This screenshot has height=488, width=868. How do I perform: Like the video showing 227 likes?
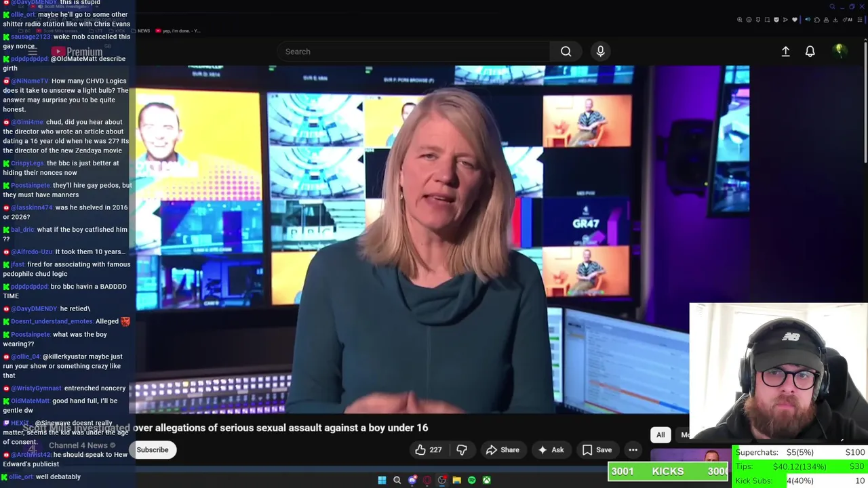(428, 450)
